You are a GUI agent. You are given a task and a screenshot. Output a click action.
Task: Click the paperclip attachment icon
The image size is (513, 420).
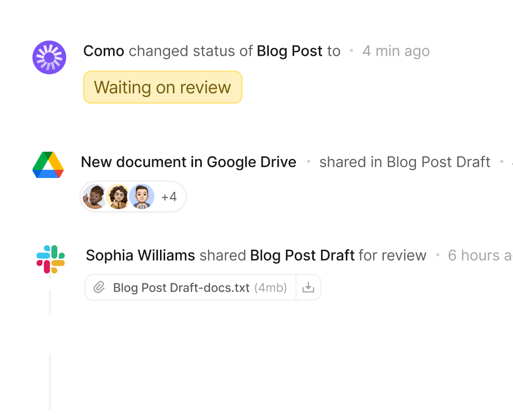(99, 287)
